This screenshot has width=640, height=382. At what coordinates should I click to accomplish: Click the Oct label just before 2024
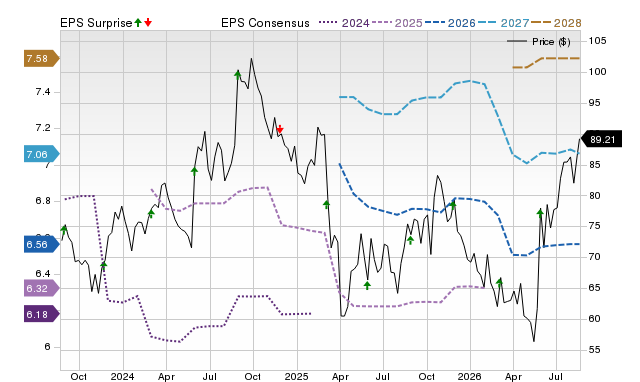tap(79, 376)
